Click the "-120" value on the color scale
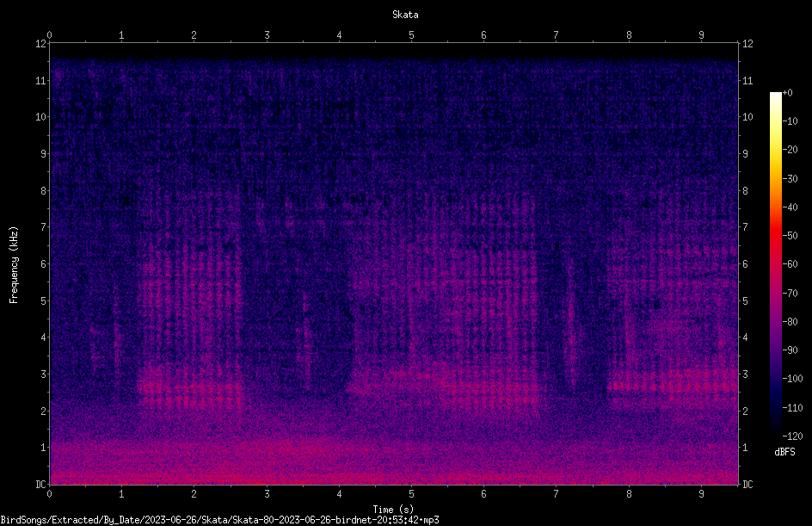This screenshot has height=526, width=812. 792,436
